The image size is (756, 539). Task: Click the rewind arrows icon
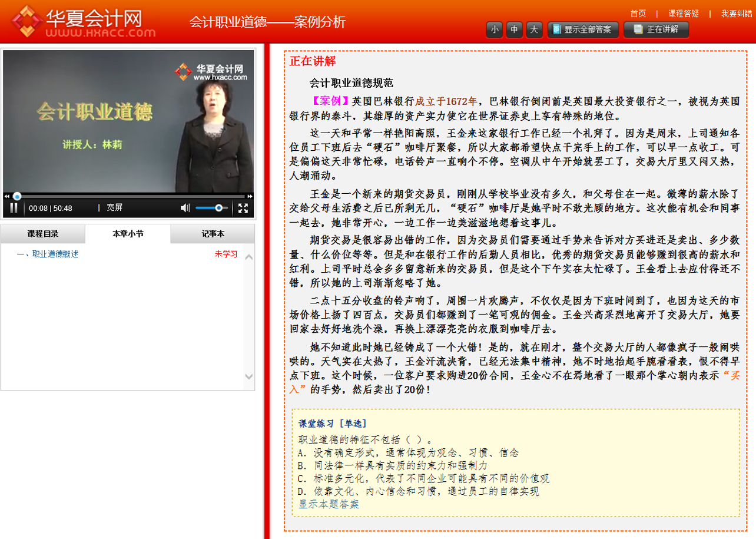6,196
